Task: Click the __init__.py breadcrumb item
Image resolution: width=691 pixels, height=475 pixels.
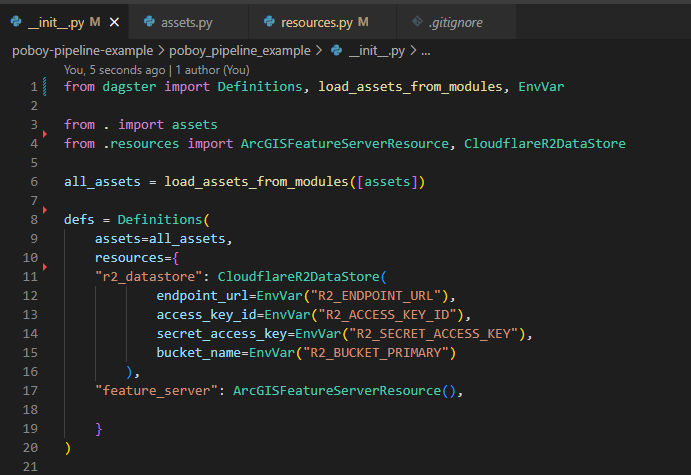Action: click(377, 51)
